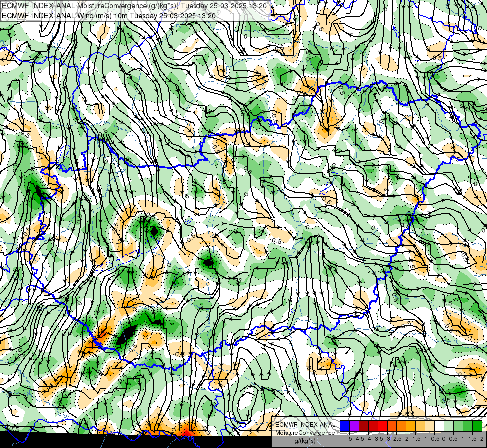Click the legend tick label 2
Screen dimensions: 487x448
pyautogui.click(x=482, y=439)
